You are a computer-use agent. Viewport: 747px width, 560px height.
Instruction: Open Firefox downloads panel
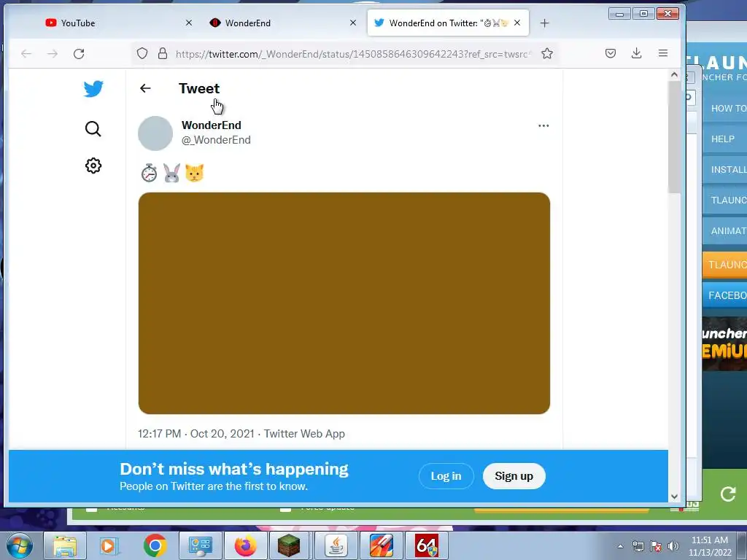click(x=636, y=53)
